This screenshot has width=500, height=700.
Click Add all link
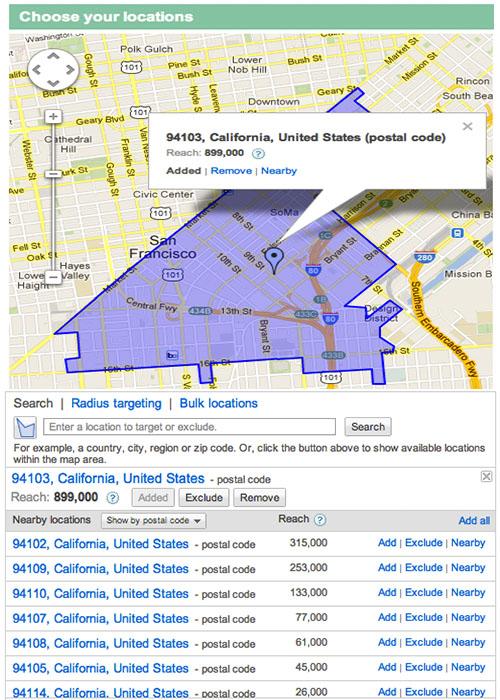tap(474, 521)
